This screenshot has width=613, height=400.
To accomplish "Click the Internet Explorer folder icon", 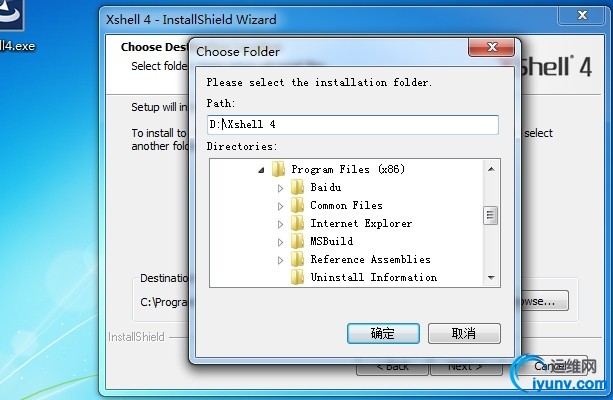I will point(298,223).
